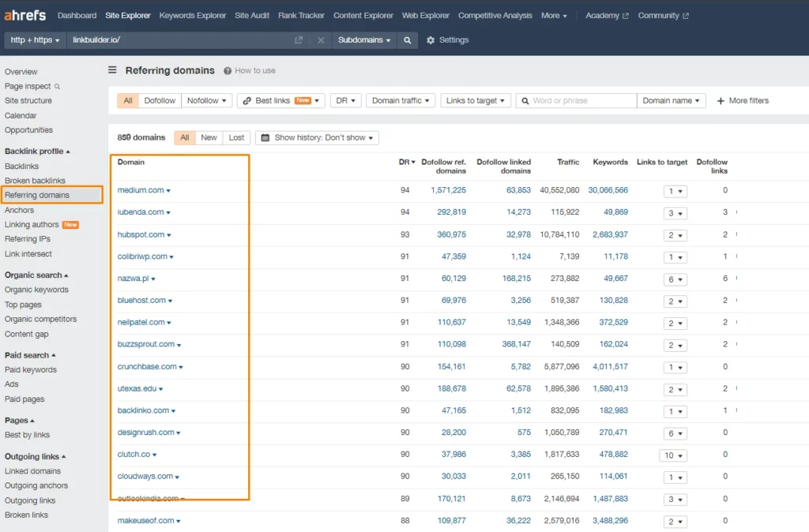Collapse the Backlink profile section
809x532 pixels.
[37, 151]
